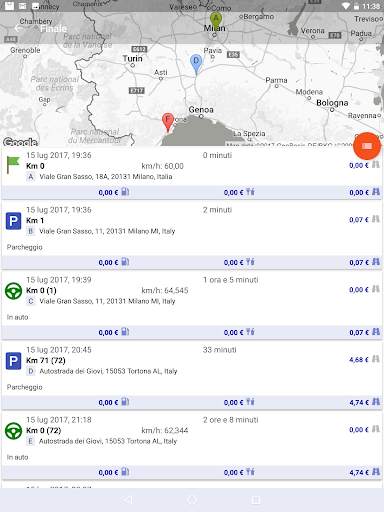Image resolution: width=384 pixels, height=512 pixels.
Task: Tap toll icon beside 4,68 €
Action: tap(376, 359)
